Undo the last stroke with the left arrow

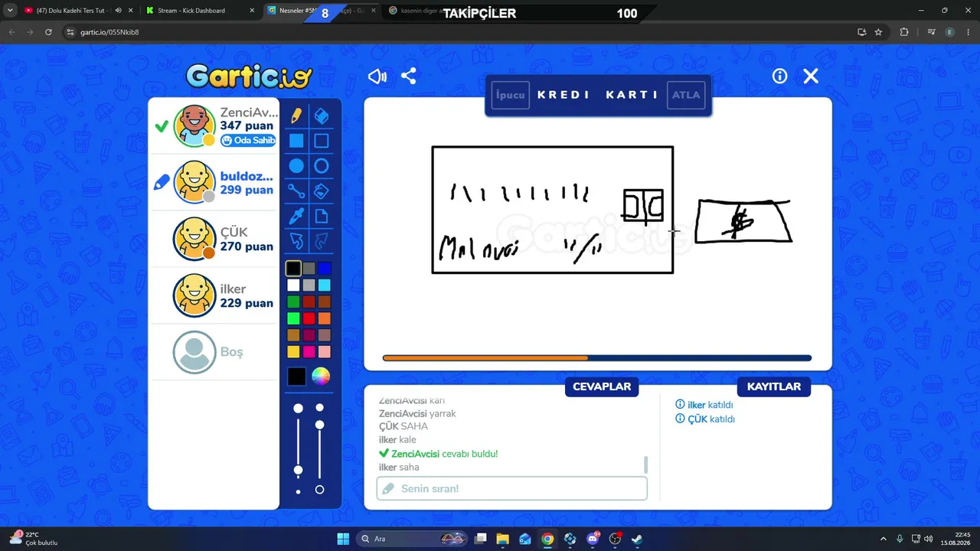[x=296, y=242]
